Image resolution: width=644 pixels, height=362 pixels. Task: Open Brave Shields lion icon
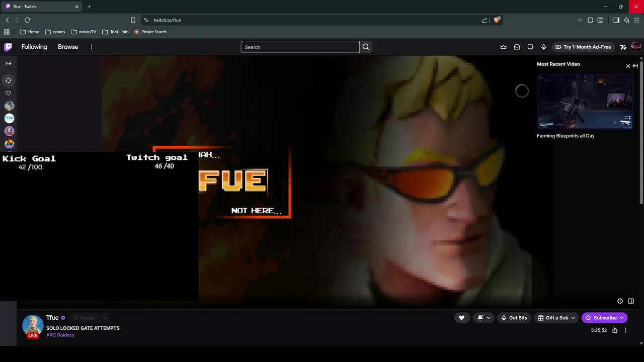pyautogui.click(x=497, y=20)
